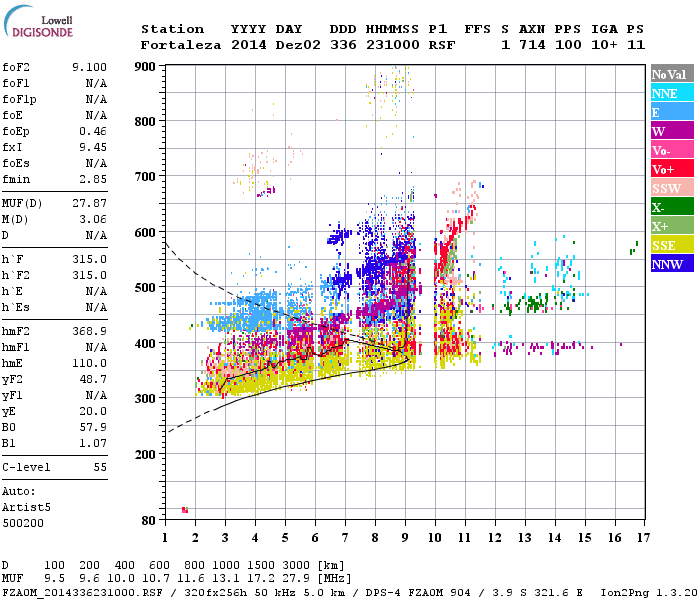The width and height of the screenshot is (700, 600).
Task: Click the foEp value 0.46
Action: pyautogui.click(x=93, y=131)
